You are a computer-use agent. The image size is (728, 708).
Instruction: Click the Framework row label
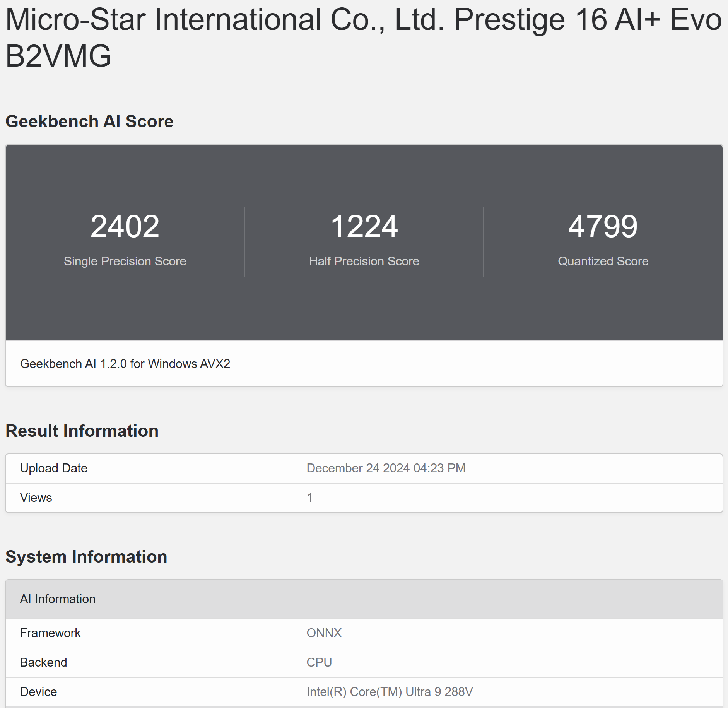(x=50, y=633)
